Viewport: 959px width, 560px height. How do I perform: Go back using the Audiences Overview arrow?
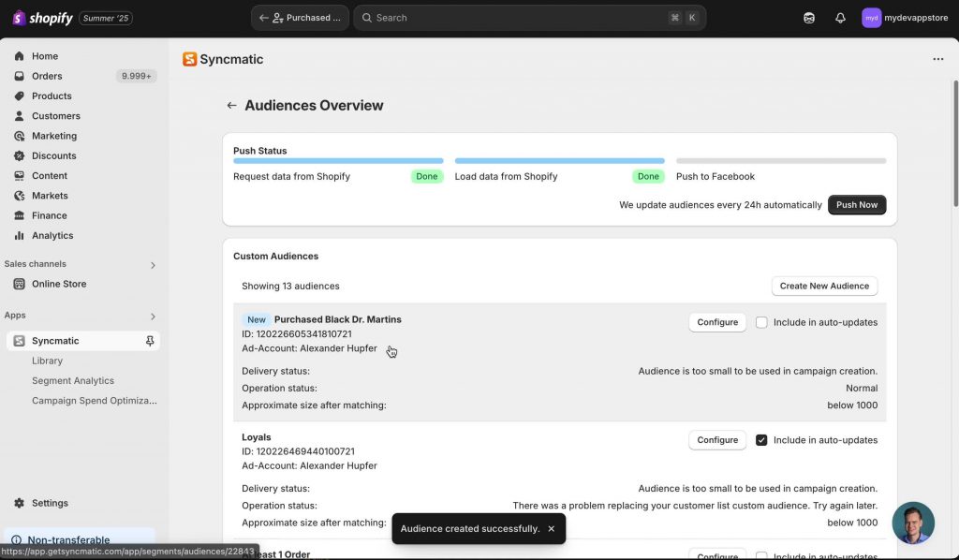coord(231,105)
